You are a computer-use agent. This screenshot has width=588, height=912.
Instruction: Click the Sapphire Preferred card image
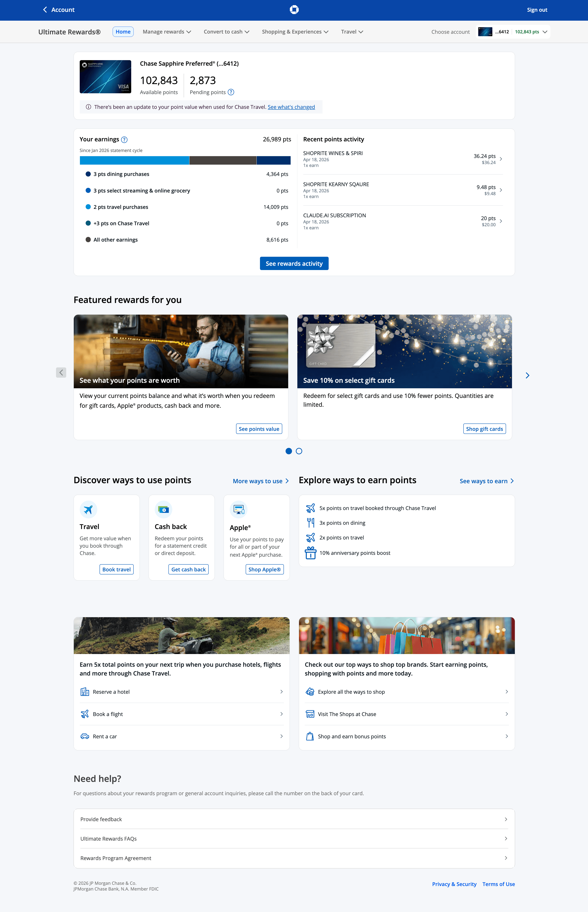105,77
